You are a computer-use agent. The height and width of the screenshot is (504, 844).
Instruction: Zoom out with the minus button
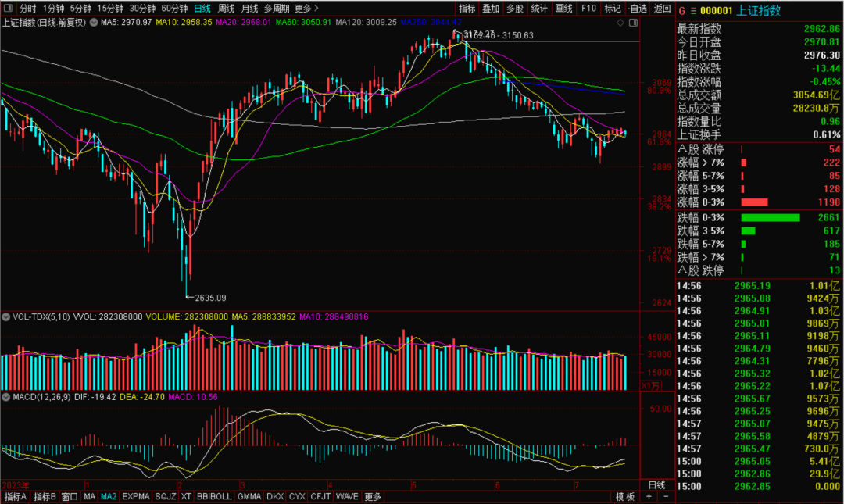(x=665, y=497)
